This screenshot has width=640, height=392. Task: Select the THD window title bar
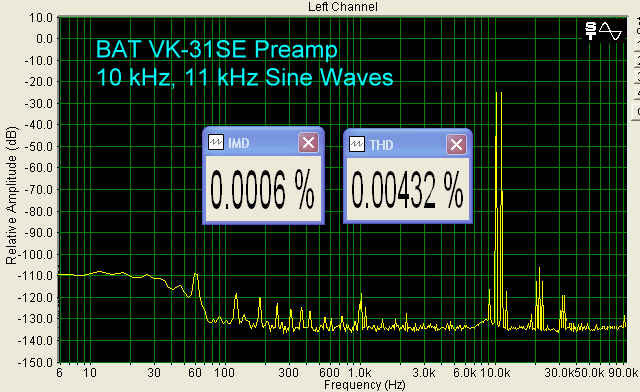coord(408,144)
